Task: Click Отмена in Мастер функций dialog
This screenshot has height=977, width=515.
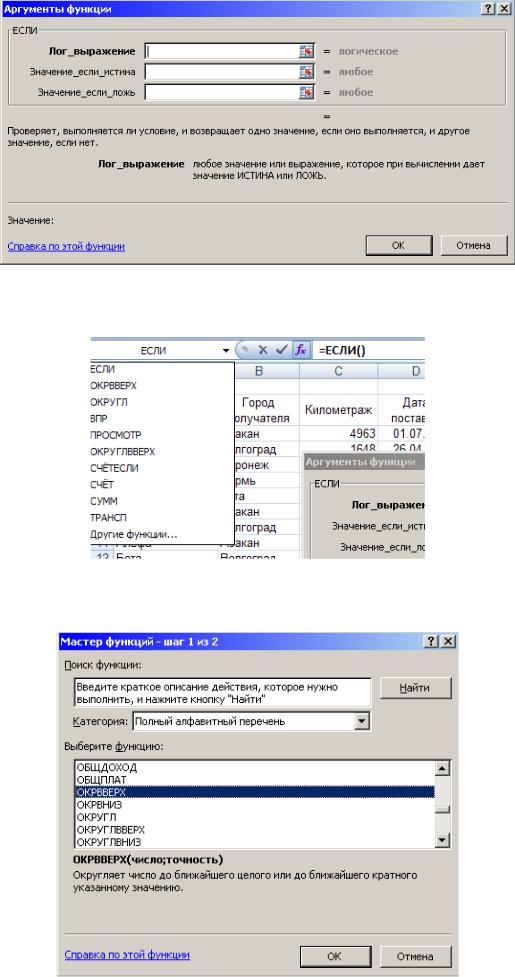Action: [415, 956]
